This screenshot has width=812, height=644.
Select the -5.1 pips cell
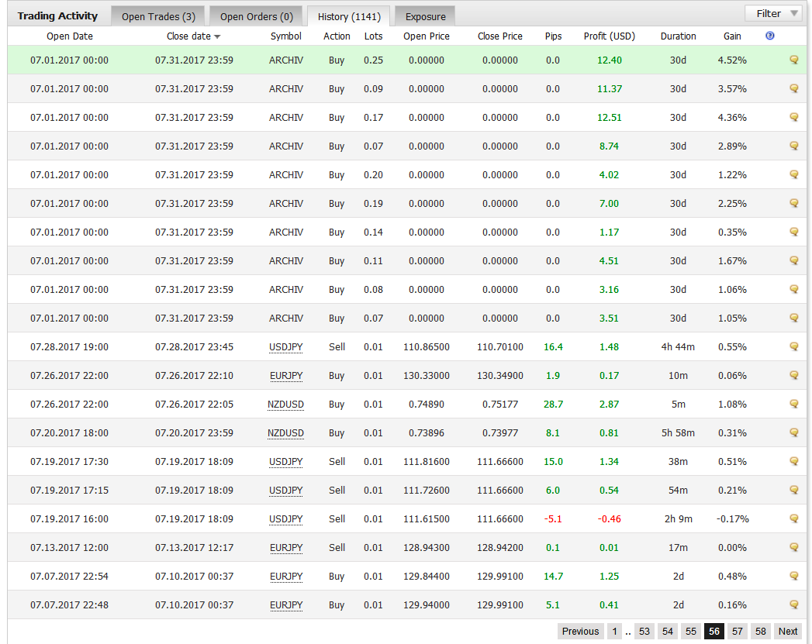tap(552, 518)
